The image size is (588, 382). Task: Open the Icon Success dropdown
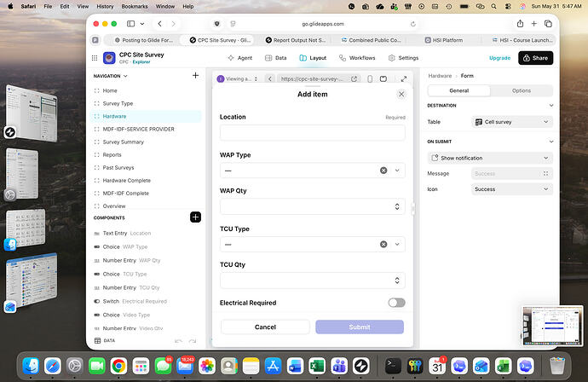[511, 189]
